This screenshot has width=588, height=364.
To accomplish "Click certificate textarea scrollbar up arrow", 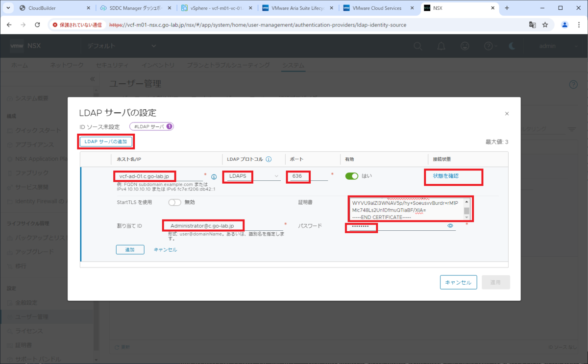I will click(x=466, y=201).
